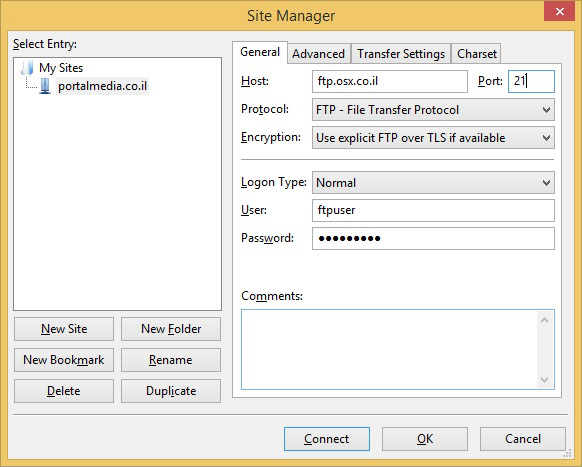The image size is (582, 467).
Task: Click the New Site button
Action: (x=64, y=329)
